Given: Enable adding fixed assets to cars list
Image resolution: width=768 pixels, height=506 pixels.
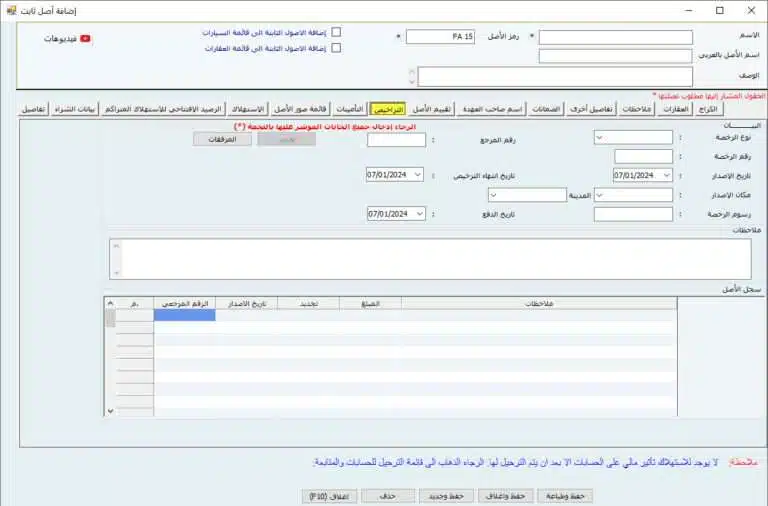Looking at the screenshot, I should coord(336,32).
